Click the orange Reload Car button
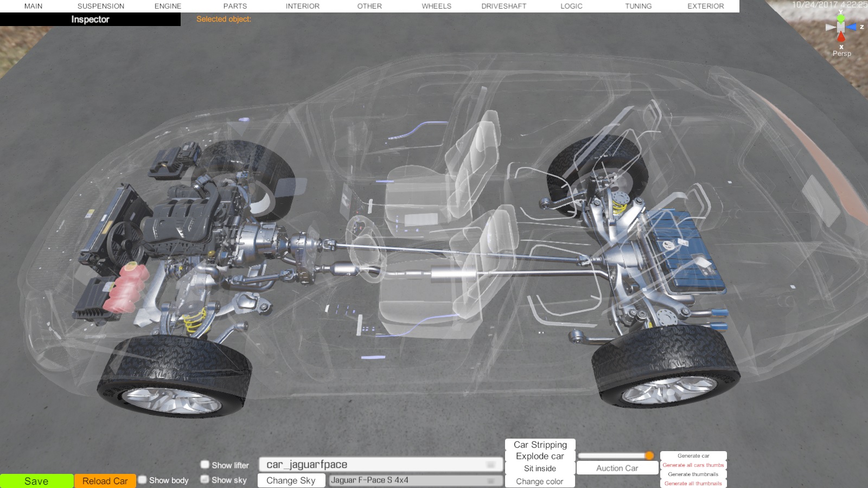 (x=105, y=481)
